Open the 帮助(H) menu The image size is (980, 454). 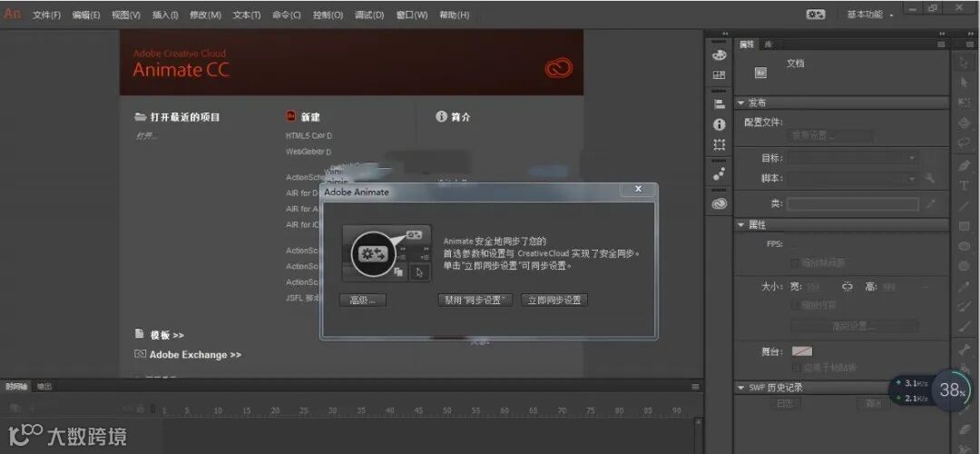455,15
